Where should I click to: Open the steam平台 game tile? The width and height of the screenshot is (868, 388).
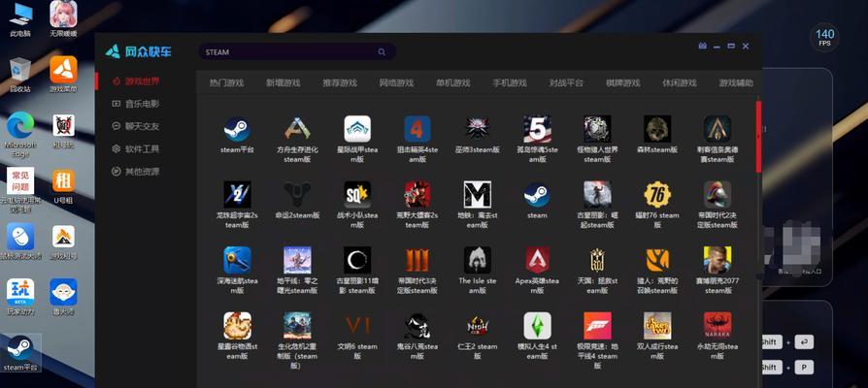point(237,129)
